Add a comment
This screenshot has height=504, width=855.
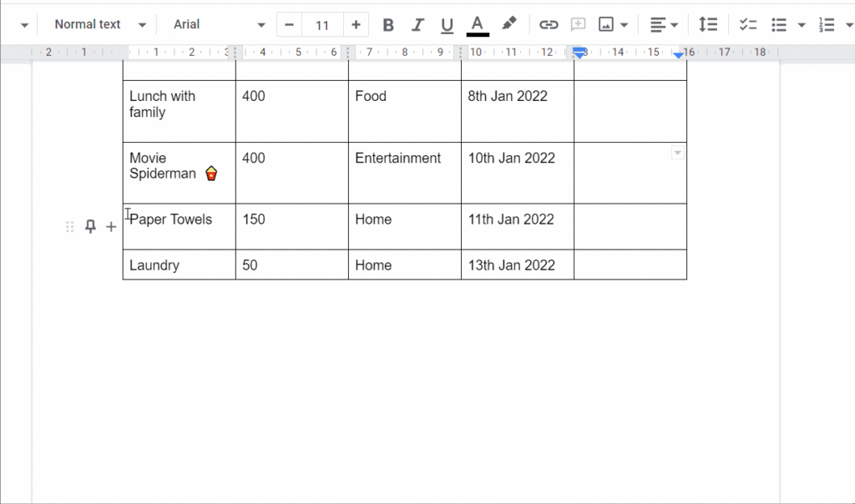click(578, 24)
